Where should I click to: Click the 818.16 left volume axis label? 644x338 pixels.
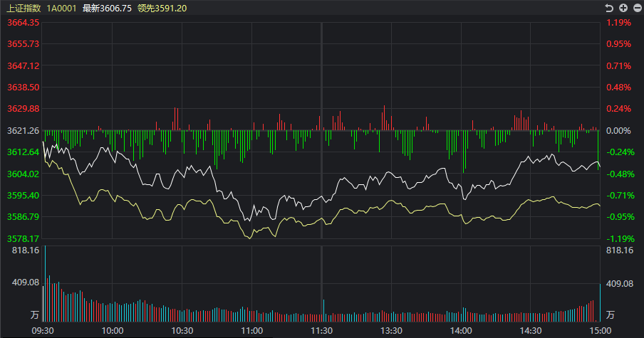25,250
